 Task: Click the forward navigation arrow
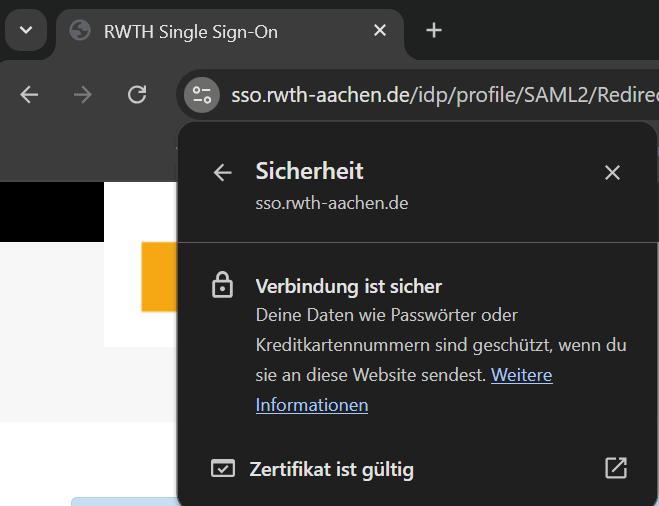click(x=83, y=95)
